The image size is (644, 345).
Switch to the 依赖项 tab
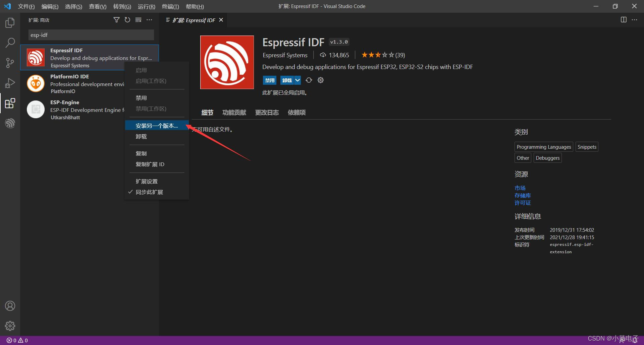tap(297, 113)
